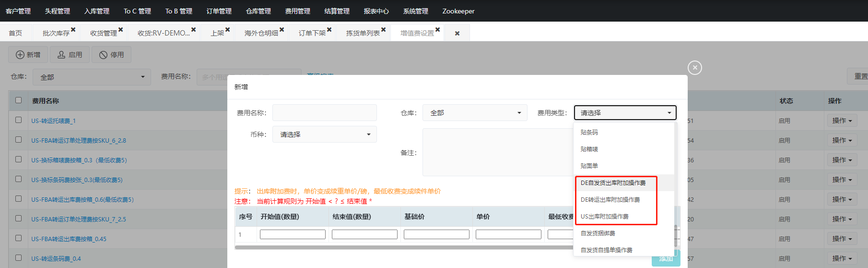Close the 增值费设置 tab with its x icon

[x=438, y=30]
